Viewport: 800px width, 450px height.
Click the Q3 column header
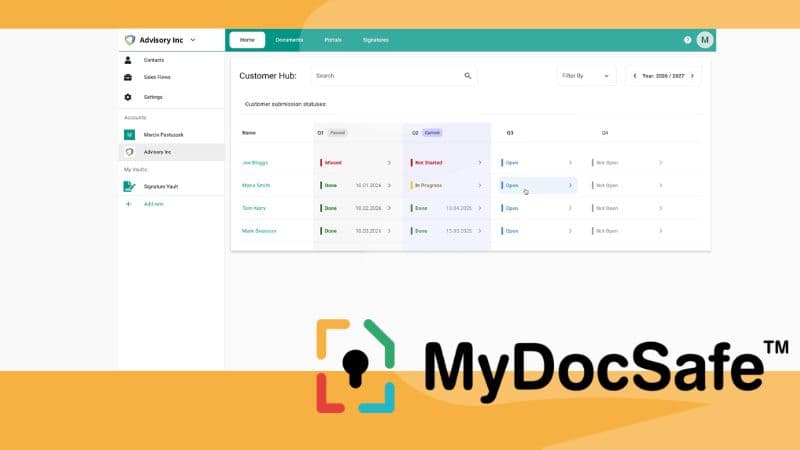[x=510, y=133]
